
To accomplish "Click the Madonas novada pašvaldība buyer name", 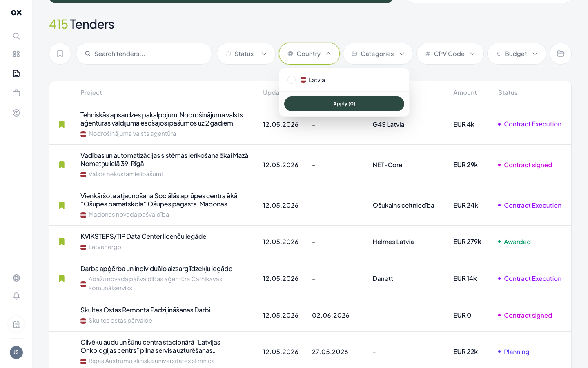I will click(129, 215).
